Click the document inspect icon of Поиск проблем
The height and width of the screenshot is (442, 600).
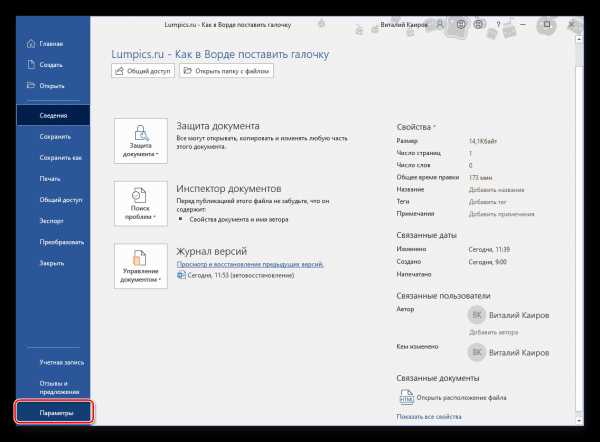click(x=139, y=195)
